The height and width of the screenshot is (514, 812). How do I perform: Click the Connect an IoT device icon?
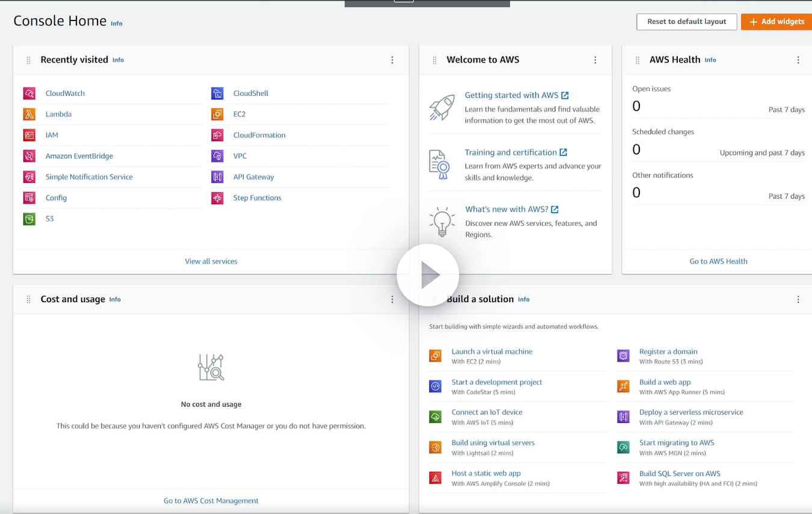tap(435, 416)
